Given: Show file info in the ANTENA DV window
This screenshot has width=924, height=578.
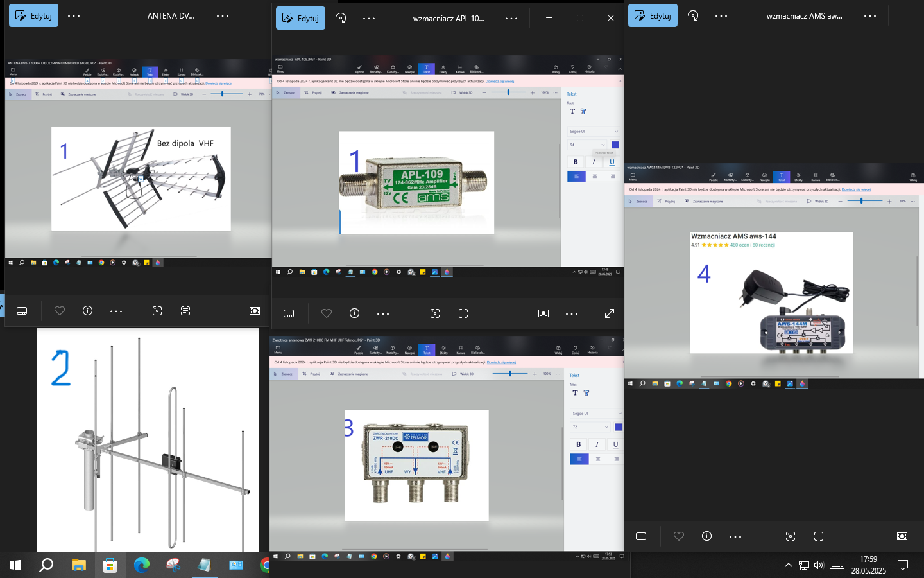Looking at the screenshot, I should pos(88,311).
